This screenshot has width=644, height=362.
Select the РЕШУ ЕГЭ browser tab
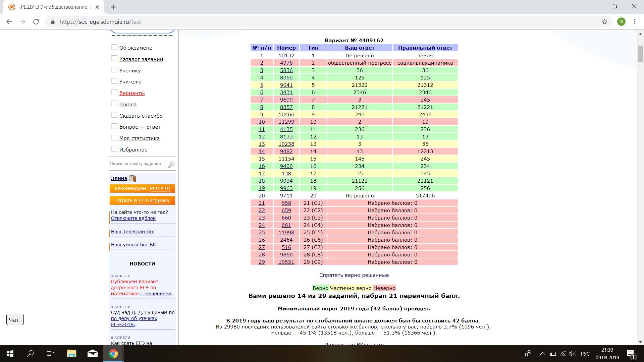click(53, 7)
